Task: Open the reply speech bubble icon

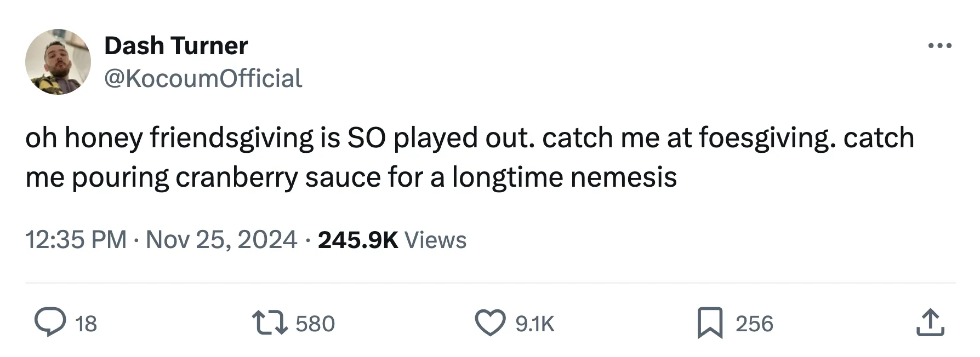Action: (x=50, y=323)
